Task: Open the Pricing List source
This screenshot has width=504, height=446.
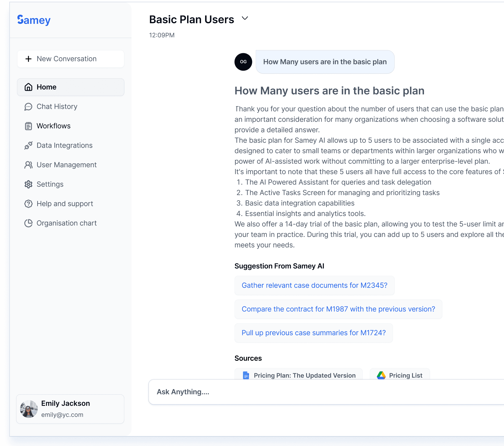Action: point(400,374)
